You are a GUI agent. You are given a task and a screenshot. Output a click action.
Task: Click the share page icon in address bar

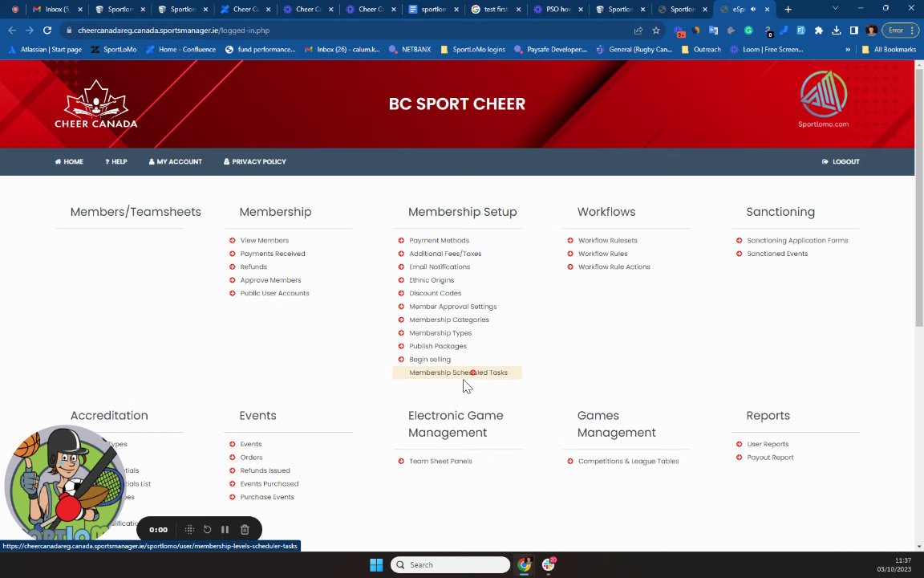(638, 30)
